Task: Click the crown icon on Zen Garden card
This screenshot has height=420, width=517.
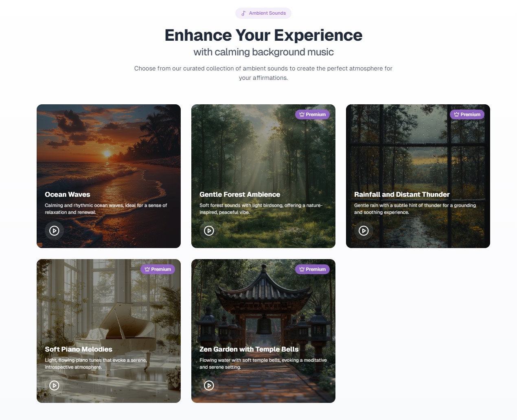Action: 301,269
